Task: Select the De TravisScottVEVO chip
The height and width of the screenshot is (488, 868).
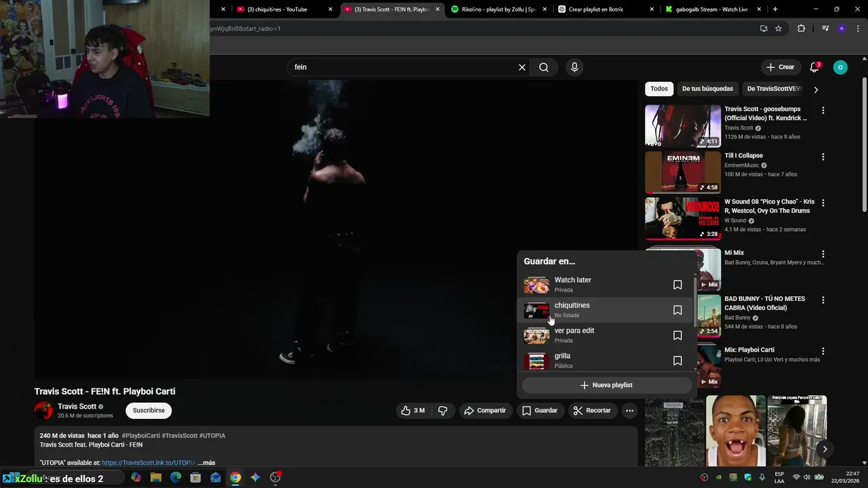Action: [774, 89]
